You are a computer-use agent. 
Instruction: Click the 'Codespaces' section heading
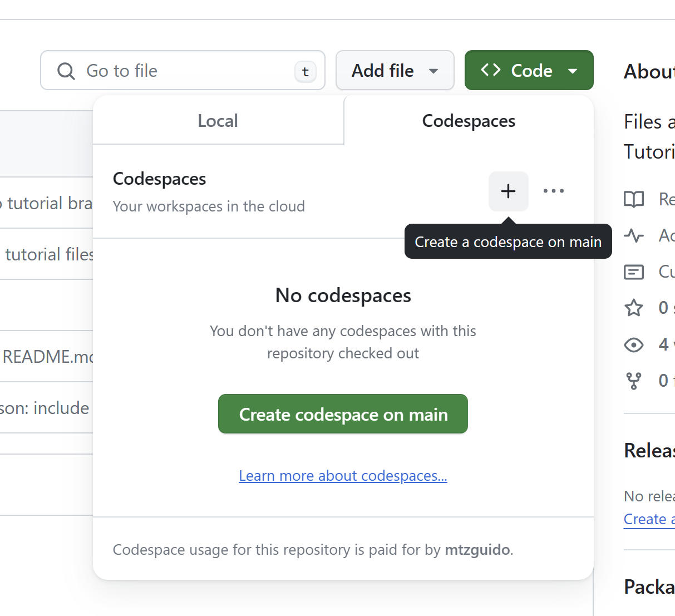tap(159, 179)
